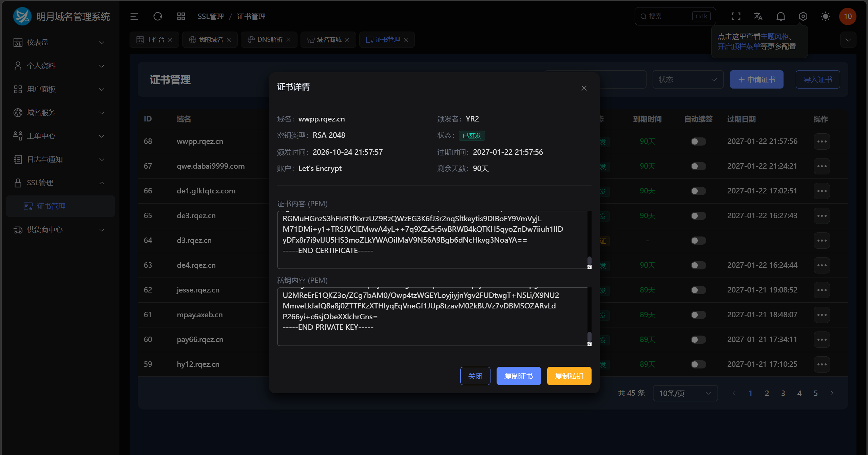
Task: Collapse the sidebar with the menu fold icon
Action: point(134,16)
